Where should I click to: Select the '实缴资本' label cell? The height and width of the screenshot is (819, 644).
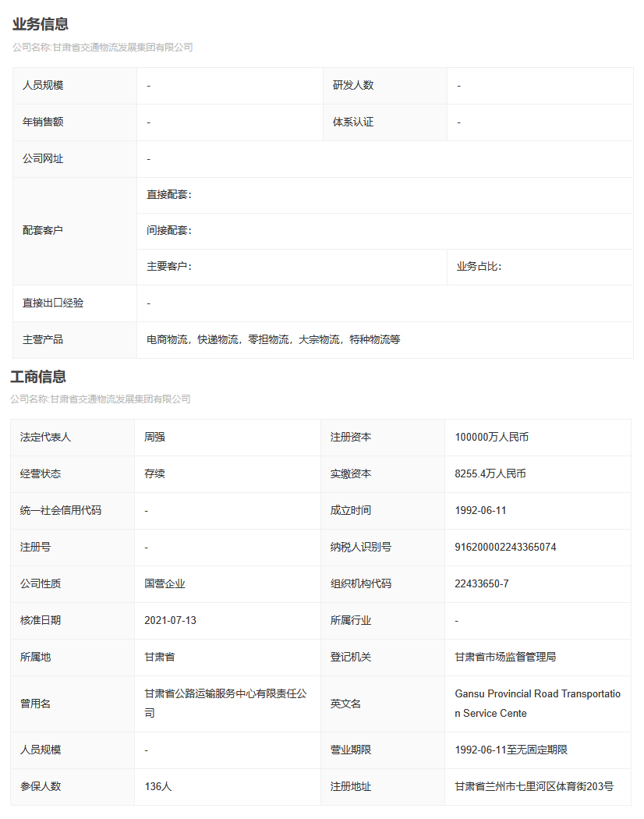pyautogui.click(x=383, y=474)
